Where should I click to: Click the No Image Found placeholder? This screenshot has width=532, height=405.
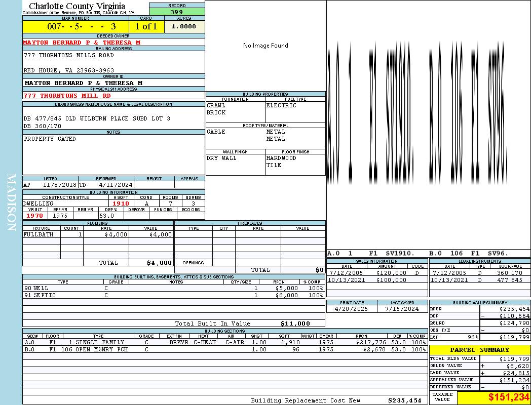click(x=265, y=46)
